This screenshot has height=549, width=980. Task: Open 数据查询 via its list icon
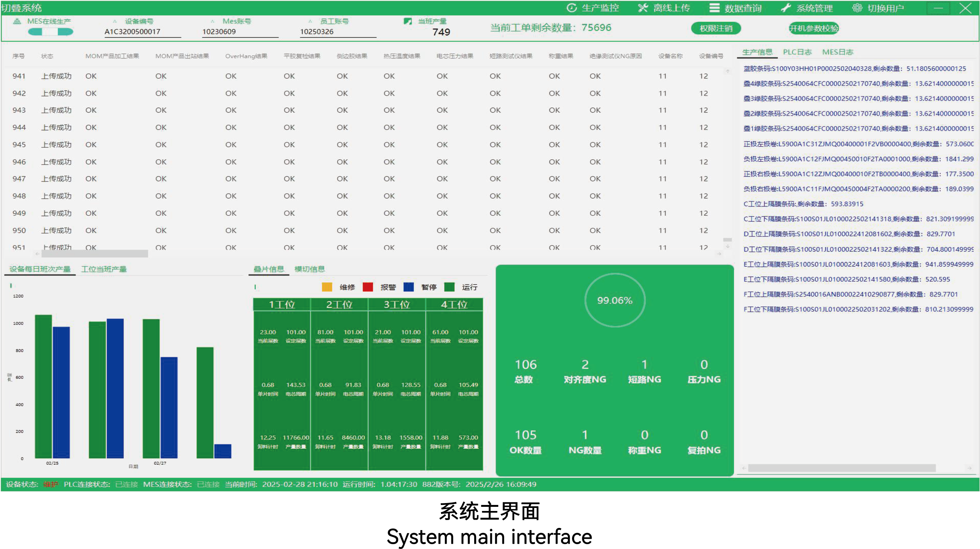(714, 8)
